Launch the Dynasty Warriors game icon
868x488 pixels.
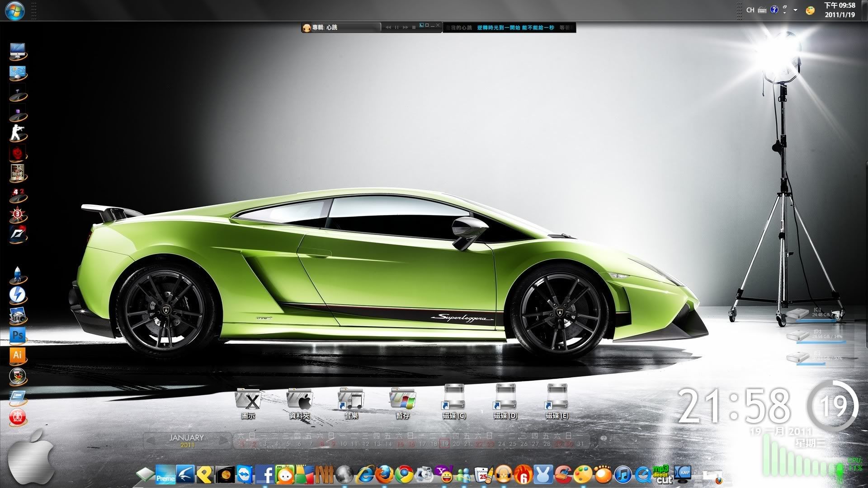click(18, 173)
